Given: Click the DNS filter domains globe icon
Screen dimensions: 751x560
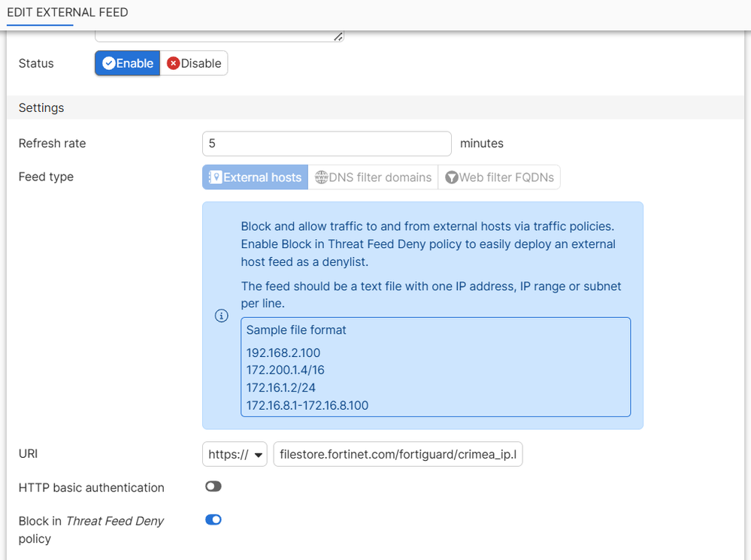Looking at the screenshot, I should click(321, 177).
